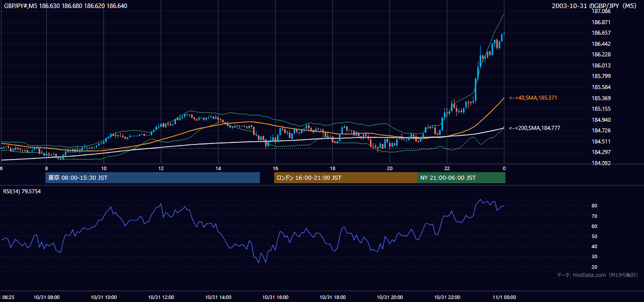Click the RSI scale level 30
644x302 pixels.
tap(595, 257)
